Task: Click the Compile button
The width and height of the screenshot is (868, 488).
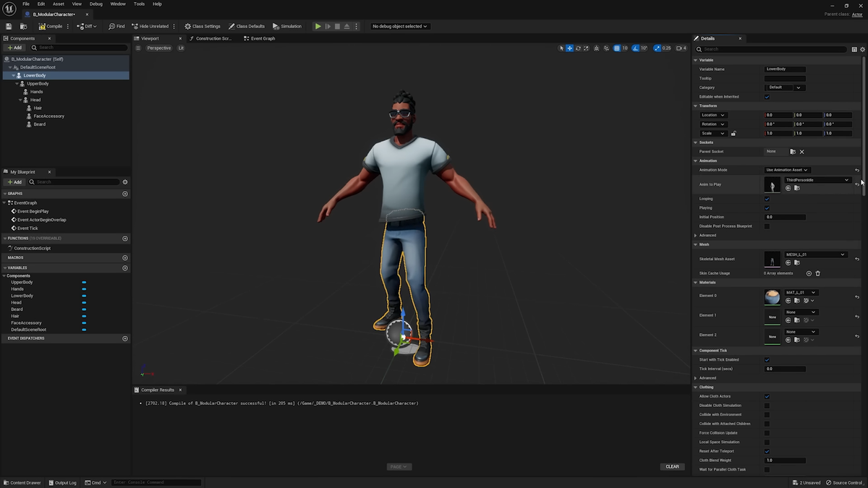Action: pyautogui.click(x=51, y=26)
